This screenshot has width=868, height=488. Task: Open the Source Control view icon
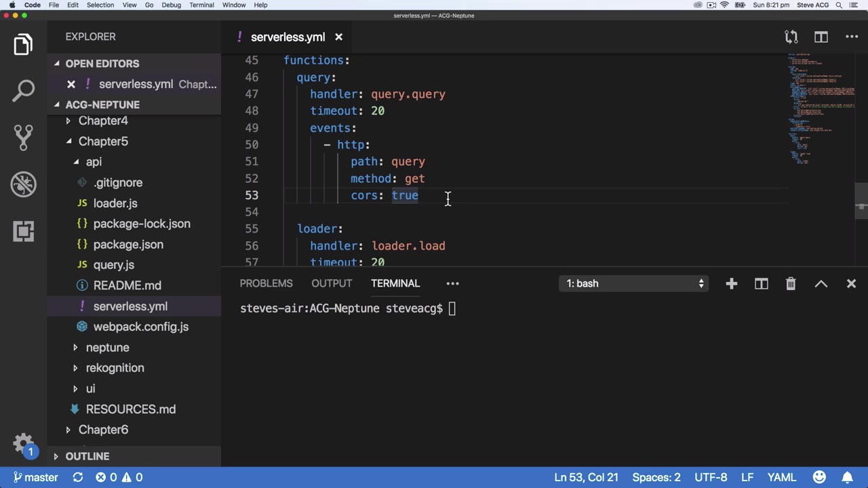point(23,138)
